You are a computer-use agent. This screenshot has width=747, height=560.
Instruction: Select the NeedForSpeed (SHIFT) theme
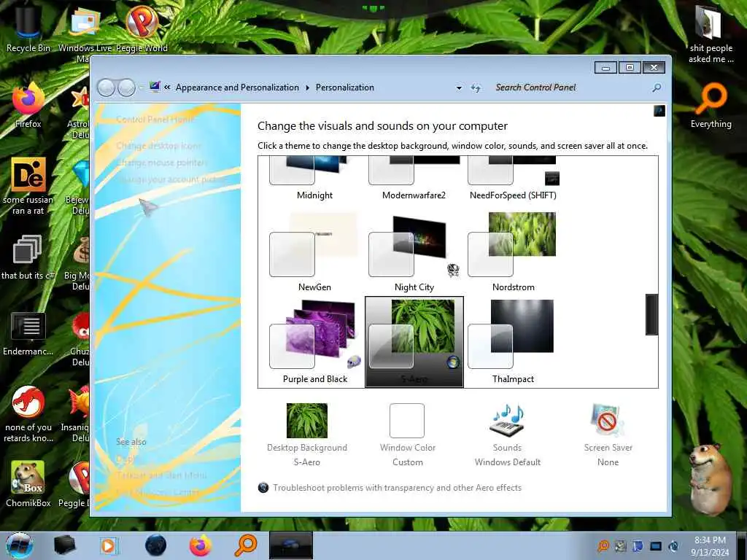[x=513, y=179]
